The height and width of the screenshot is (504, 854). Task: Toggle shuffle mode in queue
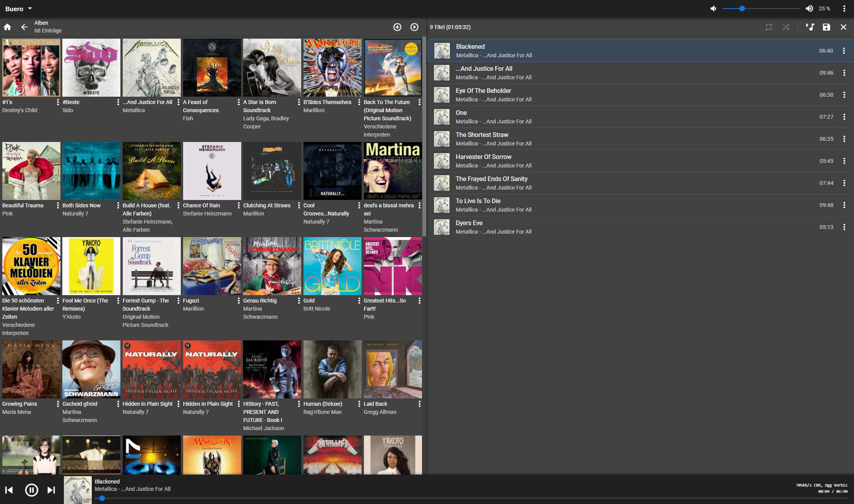coord(785,27)
